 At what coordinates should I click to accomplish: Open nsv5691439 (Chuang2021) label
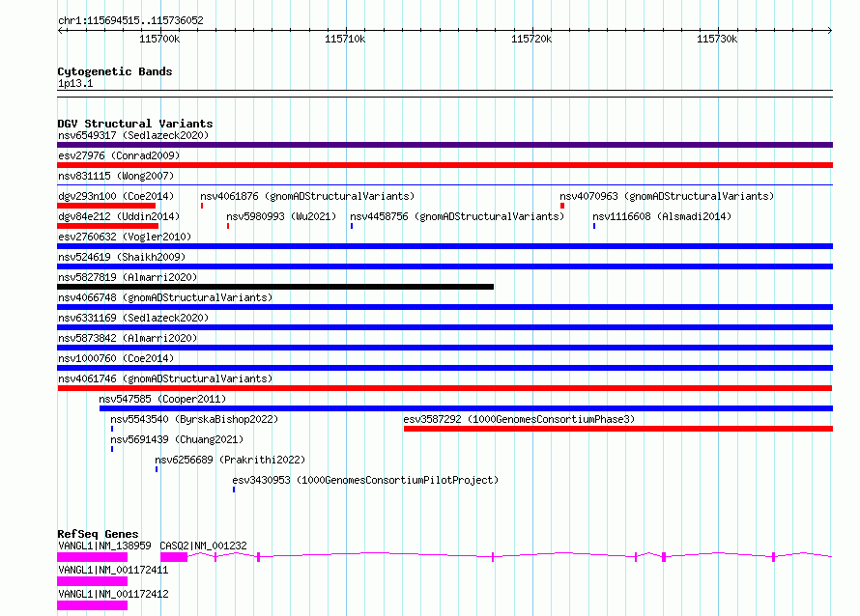[177, 439]
